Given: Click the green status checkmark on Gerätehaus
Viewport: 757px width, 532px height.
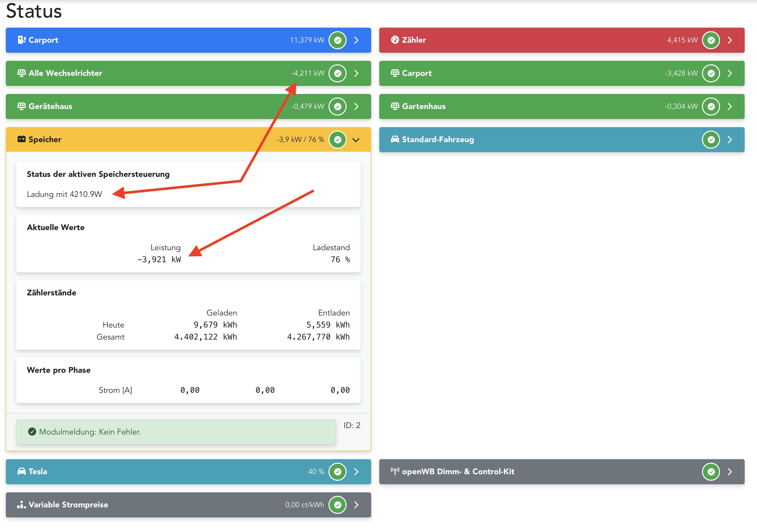Looking at the screenshot, I should tap(337, 107).
